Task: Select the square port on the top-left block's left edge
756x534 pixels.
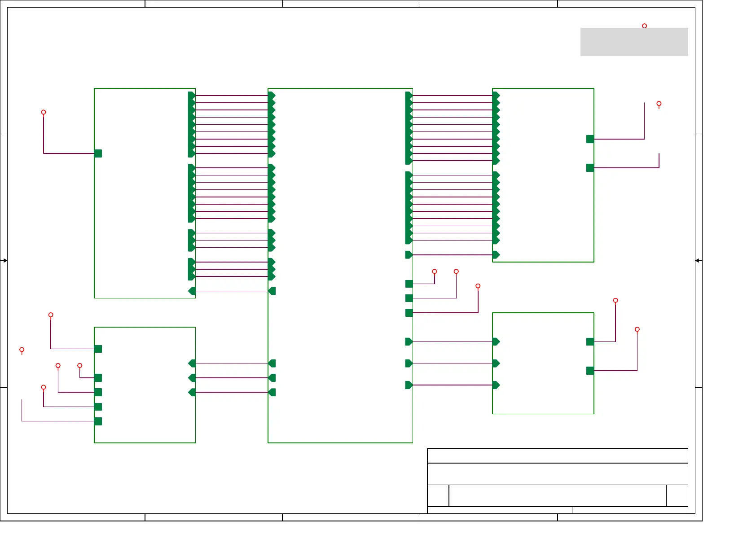Action: (x=98, y=153)
